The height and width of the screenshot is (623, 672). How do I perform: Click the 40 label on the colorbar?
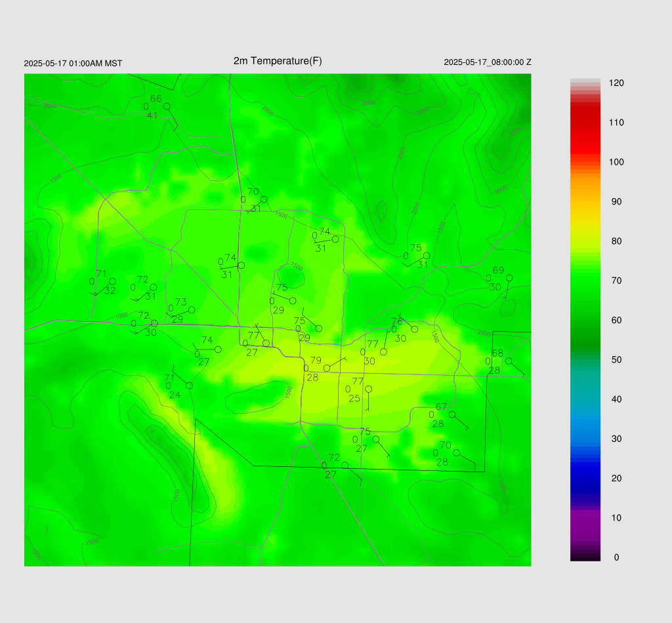[616, 399]
